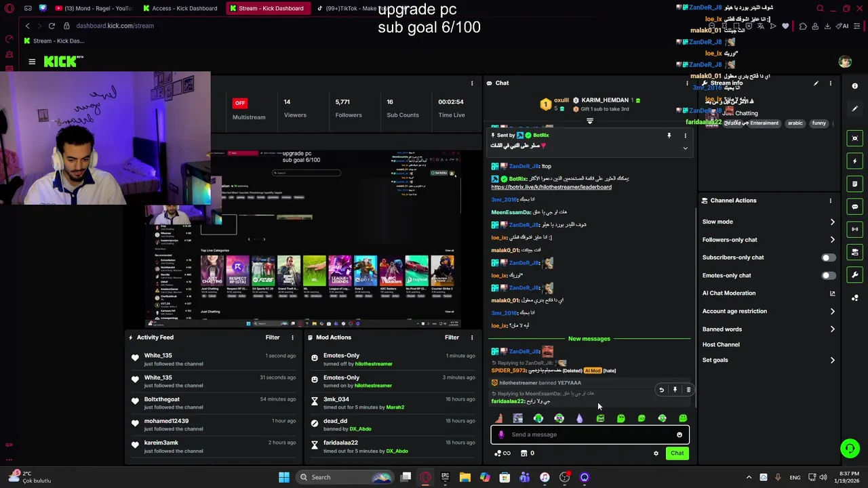The image size is (868, 488).
Task: Click the address bar URL
Action: point(115,26)
